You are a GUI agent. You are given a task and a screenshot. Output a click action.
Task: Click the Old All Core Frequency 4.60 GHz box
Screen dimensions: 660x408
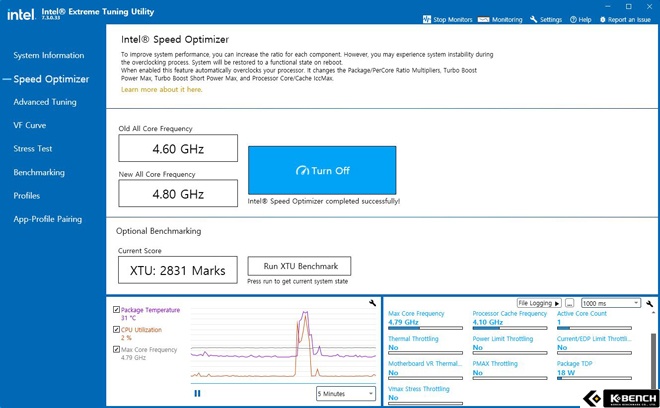pos(178,148)
